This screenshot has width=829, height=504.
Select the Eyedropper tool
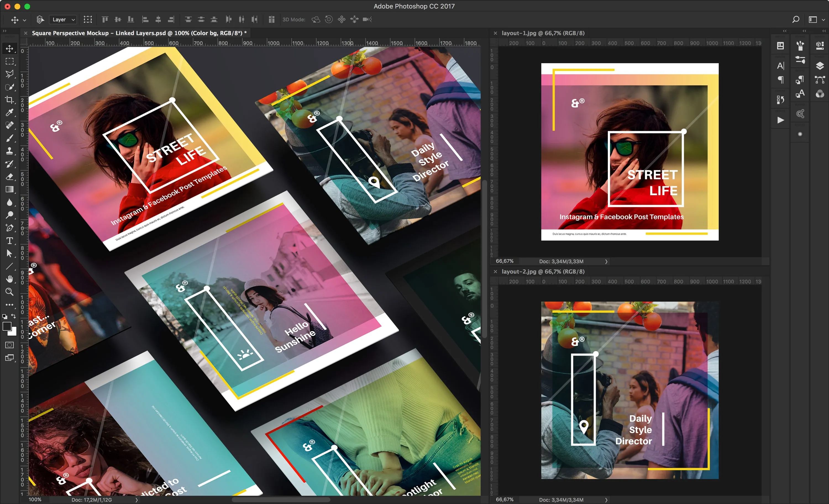9,113
